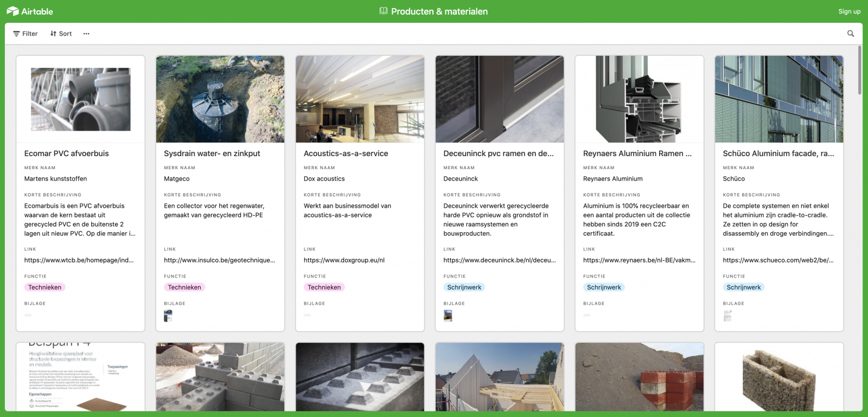
Task: Follow the deceuninck.be link
Action: (x=500, y=260)
